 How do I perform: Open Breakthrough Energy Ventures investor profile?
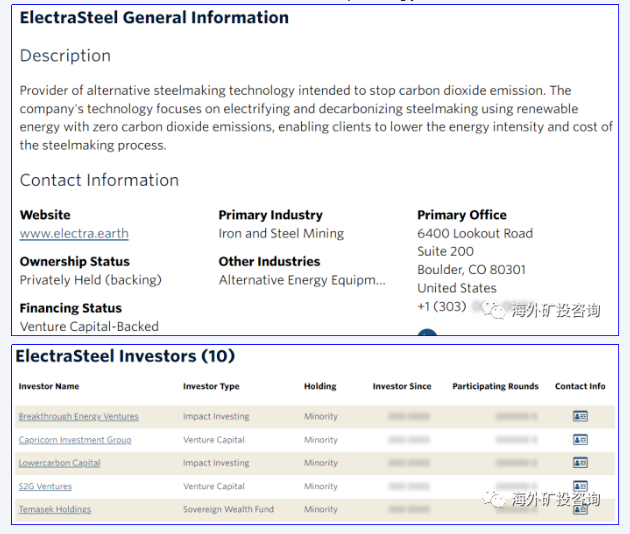pyautogui.click(x=78, y=417)
